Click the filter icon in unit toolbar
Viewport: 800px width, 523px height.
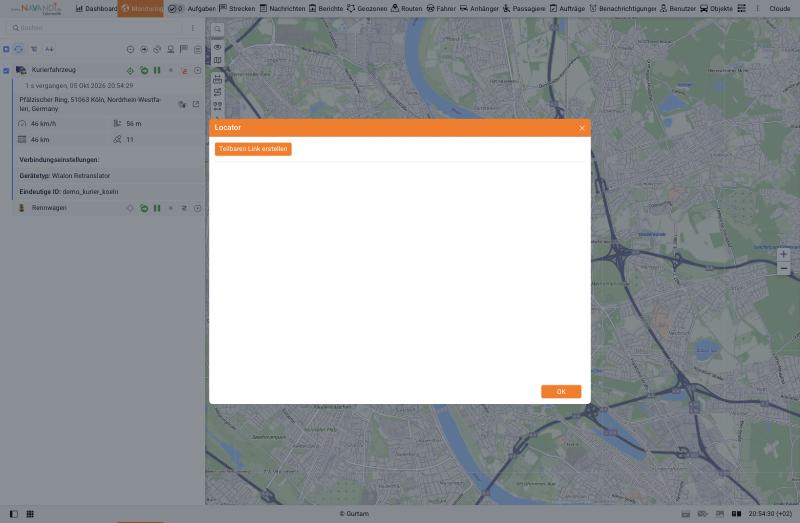[34, 49]
